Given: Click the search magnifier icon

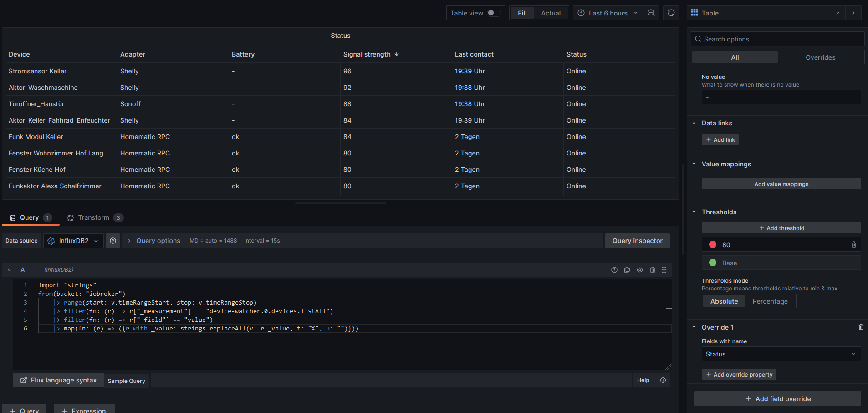Looking at the screenshot, I should point(698,39).
